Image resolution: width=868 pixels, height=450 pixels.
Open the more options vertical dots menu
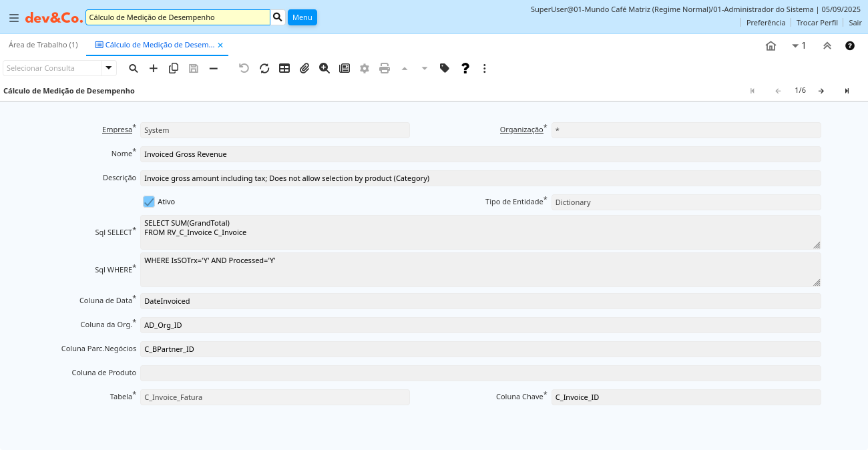(485, 68)
